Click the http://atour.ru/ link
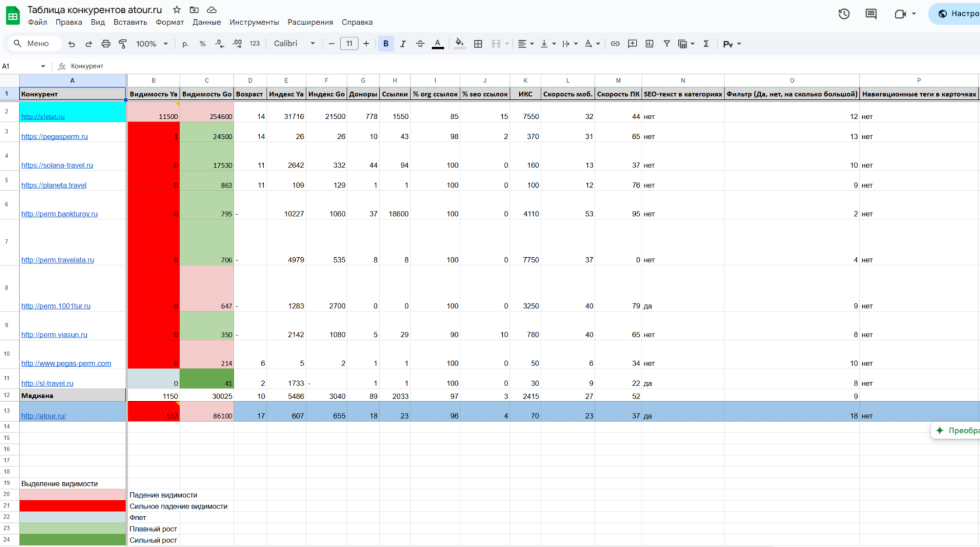Screen dimensions: 980x547 pyautogui.click(x=44, y=416)
